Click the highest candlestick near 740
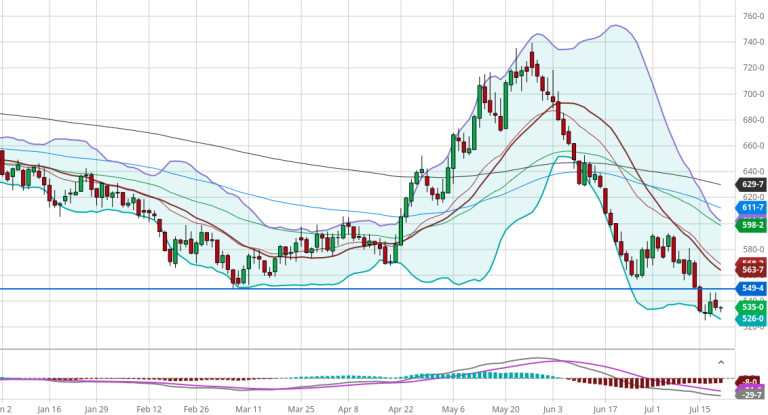768x415 pixels. 533,58
